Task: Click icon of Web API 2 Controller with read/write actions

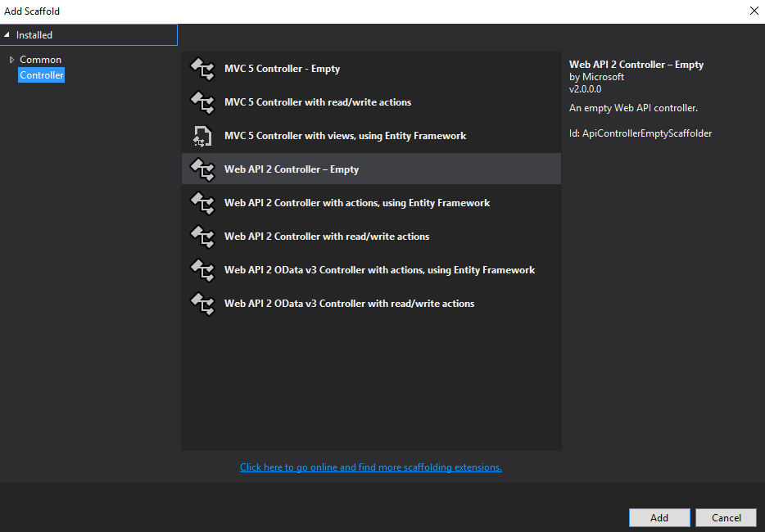Action: pyautogui.click(x=202, y=237)
